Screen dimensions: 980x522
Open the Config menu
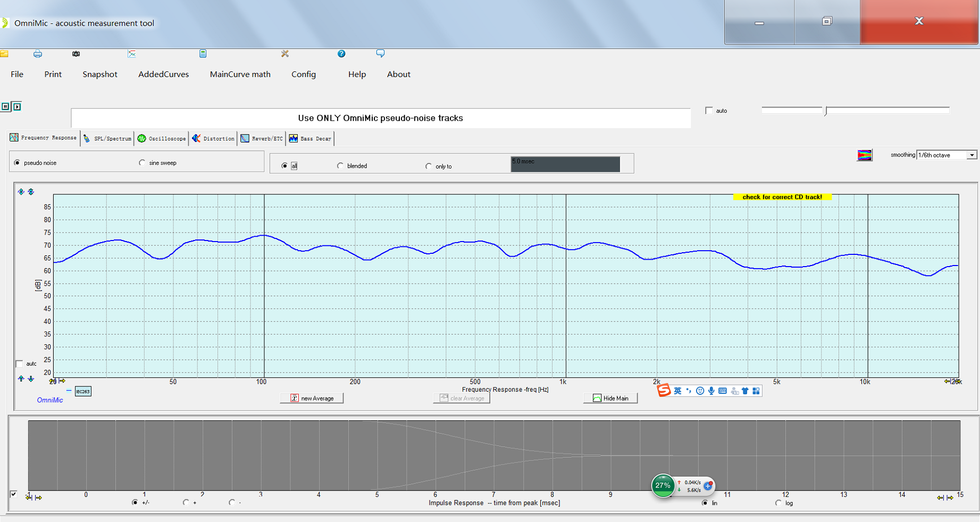[x=304, y=74]
